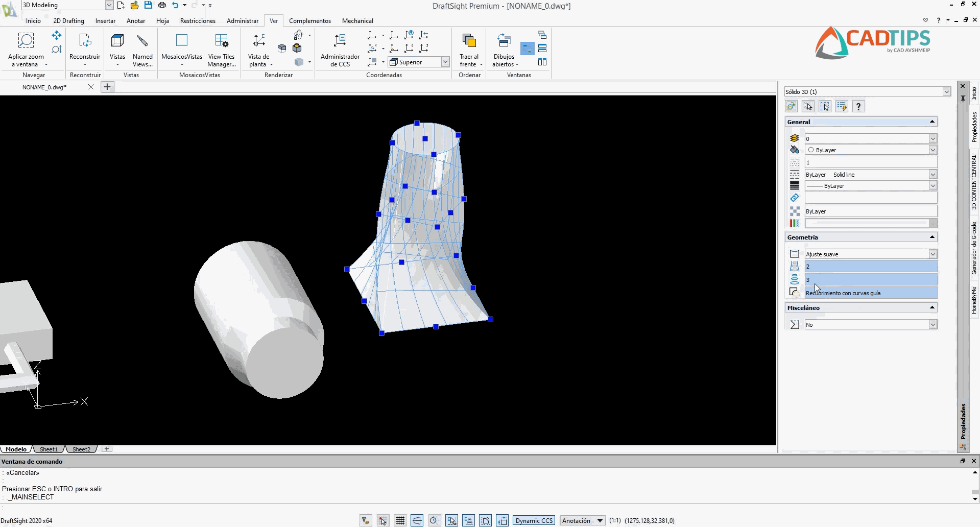Click the Reconstruir tool icon

(x=85, y=42)
